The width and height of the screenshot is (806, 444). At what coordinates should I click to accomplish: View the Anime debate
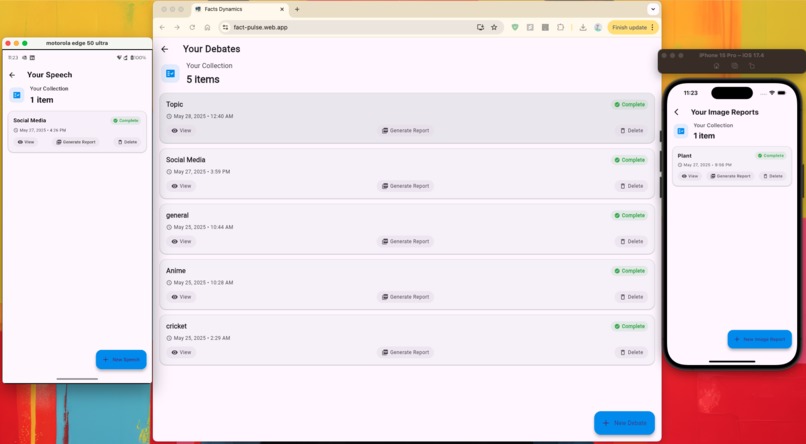(181, 297)
